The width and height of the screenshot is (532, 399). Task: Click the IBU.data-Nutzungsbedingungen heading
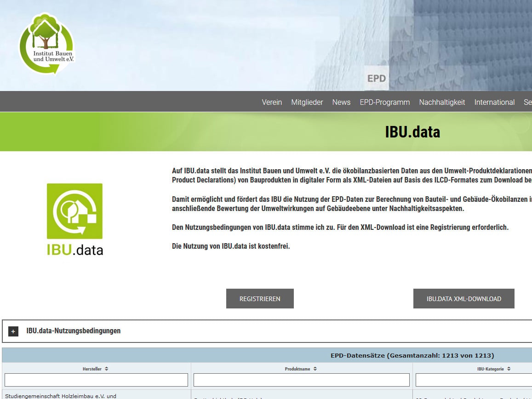point(73,331)
